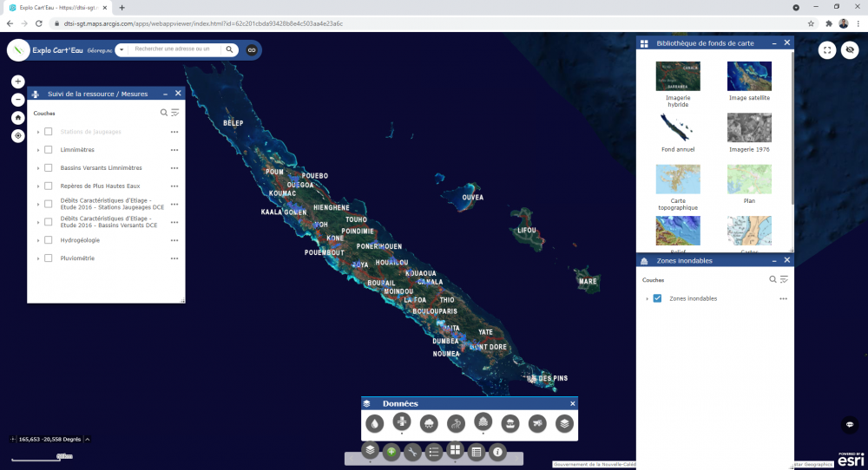Toggle fullscreen map view
Screen dimensions: 868x470
(x=827, y=49)
